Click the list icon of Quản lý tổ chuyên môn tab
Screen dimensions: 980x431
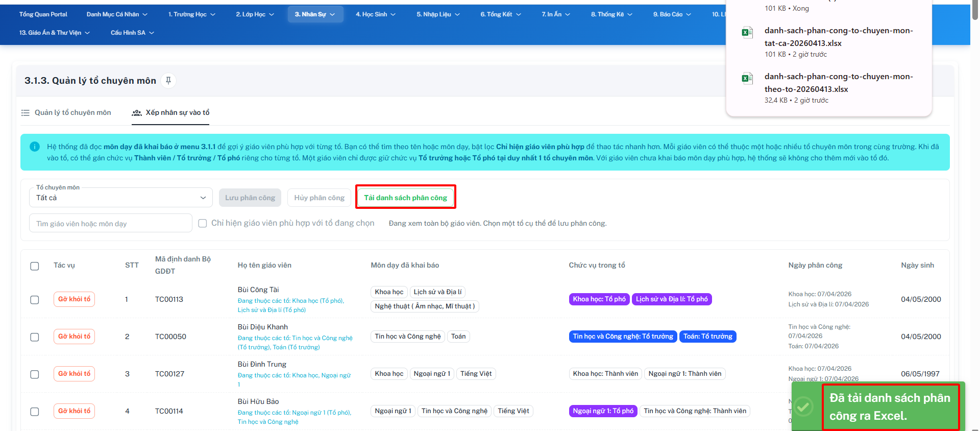point(26,112)
